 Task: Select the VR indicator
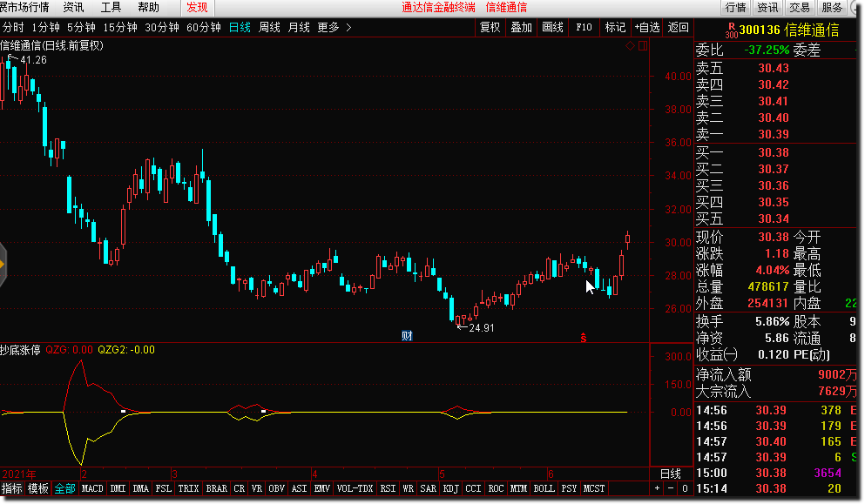(256, 488)
